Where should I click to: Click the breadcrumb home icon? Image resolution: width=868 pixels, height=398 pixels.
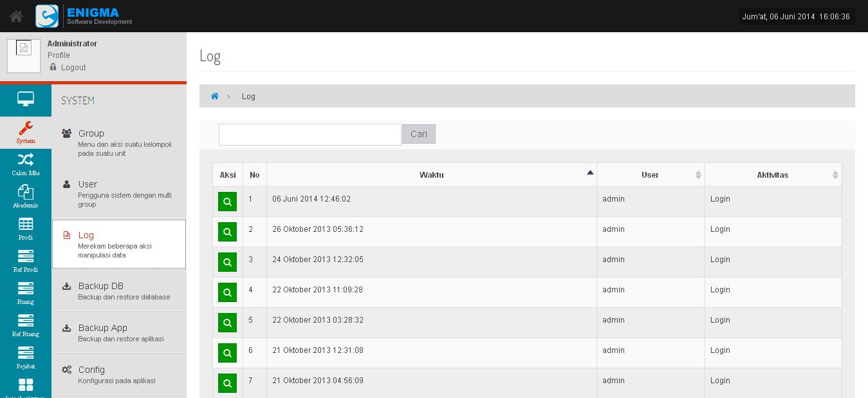(215, 97)
